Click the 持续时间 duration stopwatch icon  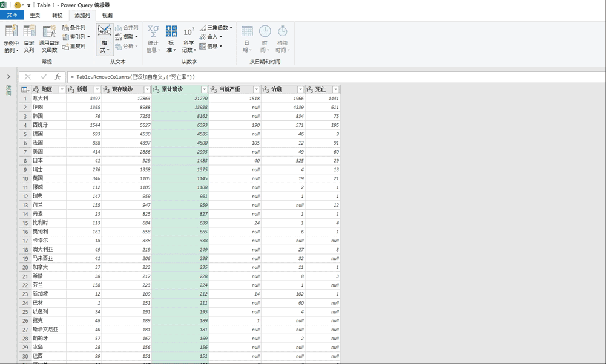[x=283, y=31]
